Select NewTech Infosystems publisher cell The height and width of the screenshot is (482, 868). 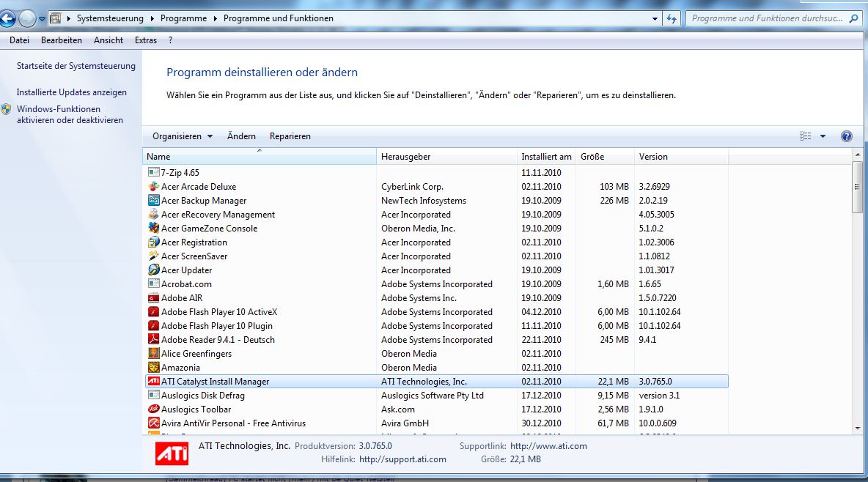424,200
